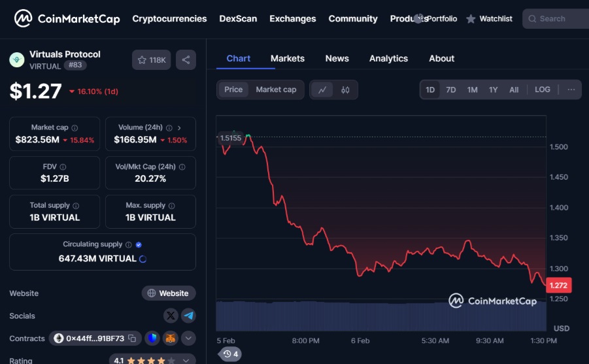Toggle the LOG scale on chart
Viewport: 589px width, 364px height.
[x=542, y=90]
